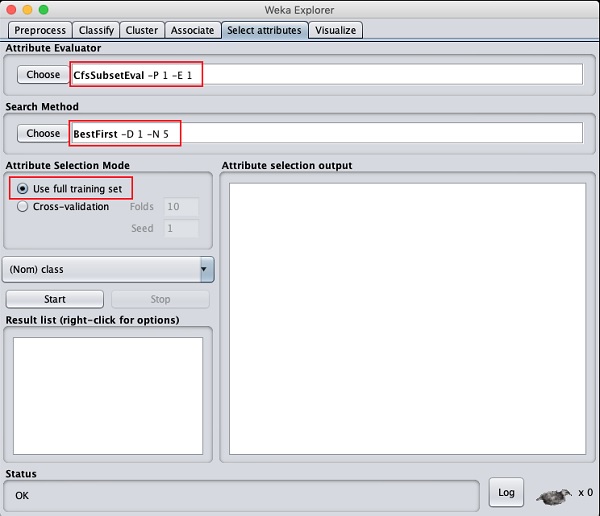Click the disabled Stop button
600x516 pixels.
(x=160, y=299)
